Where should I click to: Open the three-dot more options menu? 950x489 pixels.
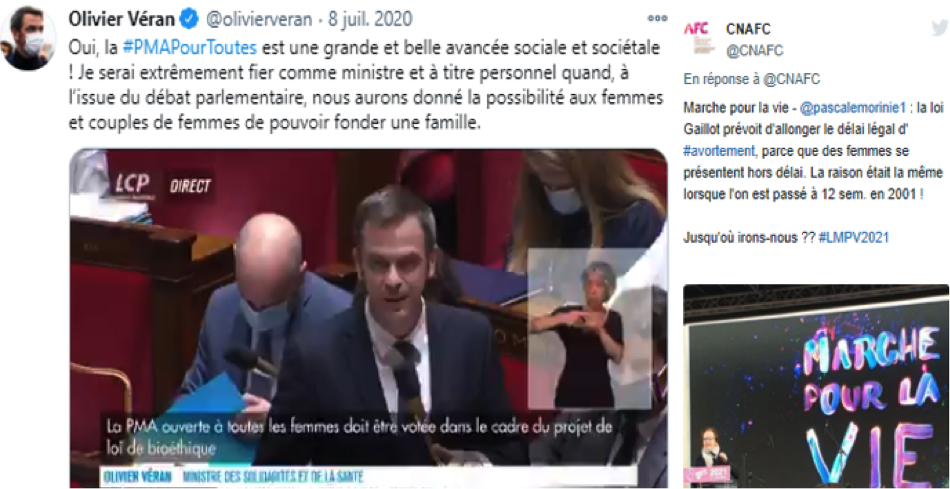coord(657,19)
